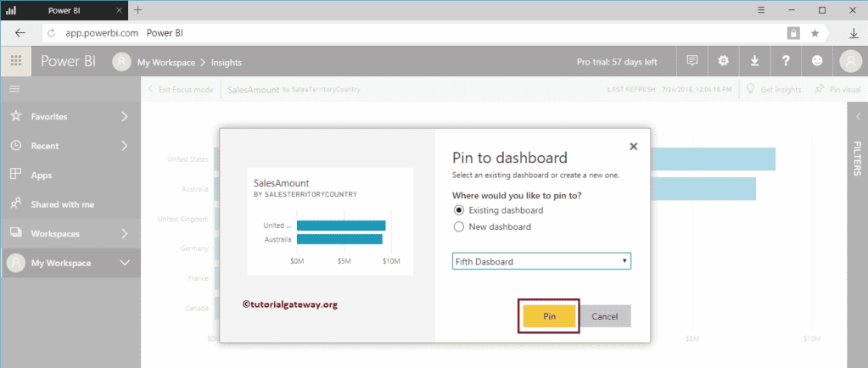This screenshot has width=868, height=368.
Task: Expand Workspaces chevron
Action: [x=125, y=233]
